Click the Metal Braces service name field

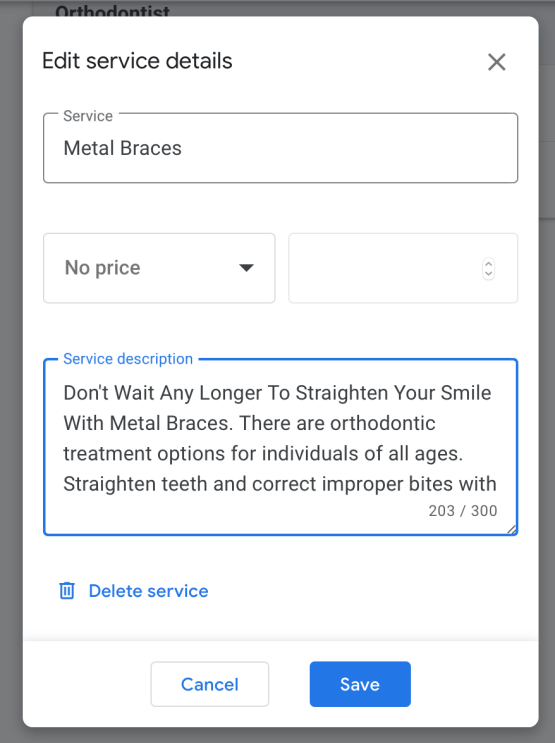click(x=281, y=148)
